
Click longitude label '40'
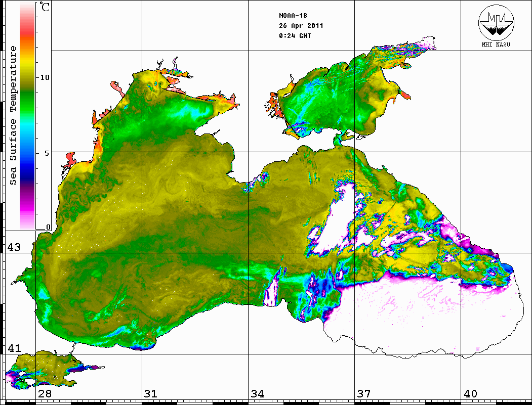point(470,393)
